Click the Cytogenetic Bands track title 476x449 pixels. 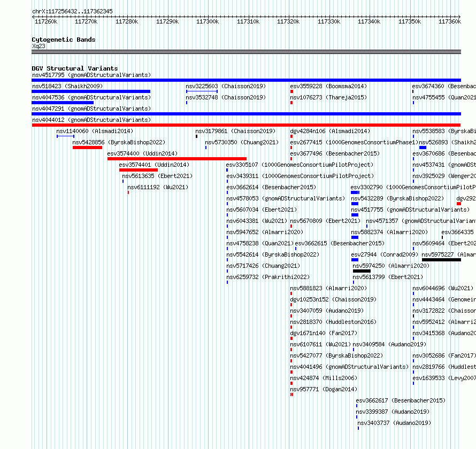pos(64,40)
